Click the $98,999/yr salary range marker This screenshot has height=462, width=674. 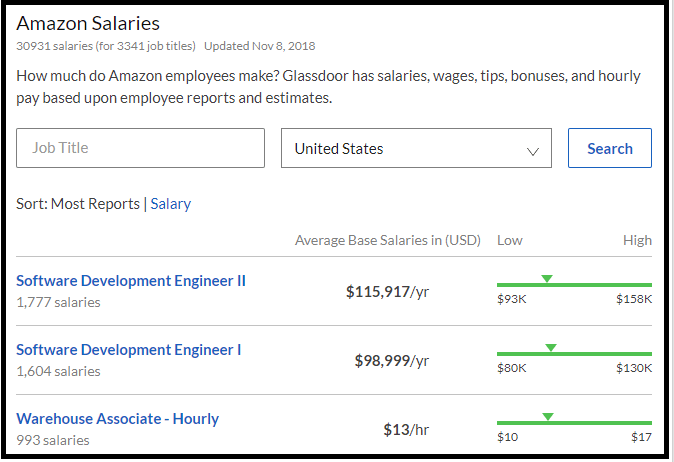[550, 347]
